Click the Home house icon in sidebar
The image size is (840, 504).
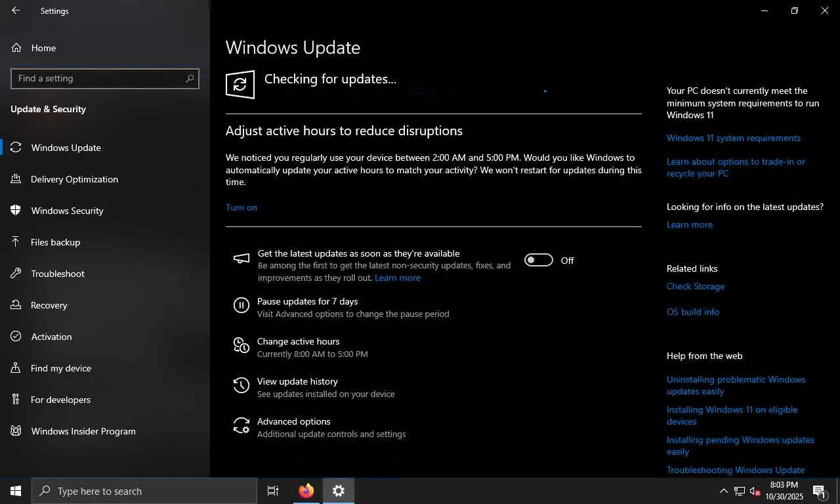(x=16, y=48)
